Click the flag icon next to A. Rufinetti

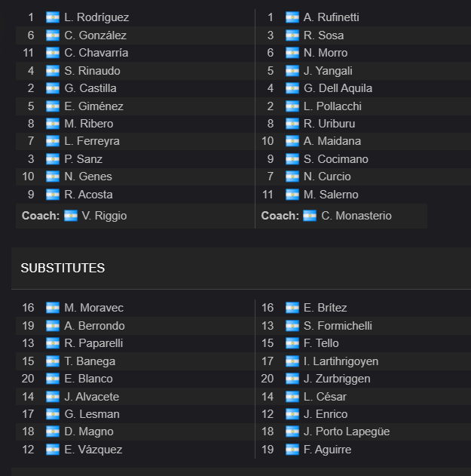pos(292,17)
